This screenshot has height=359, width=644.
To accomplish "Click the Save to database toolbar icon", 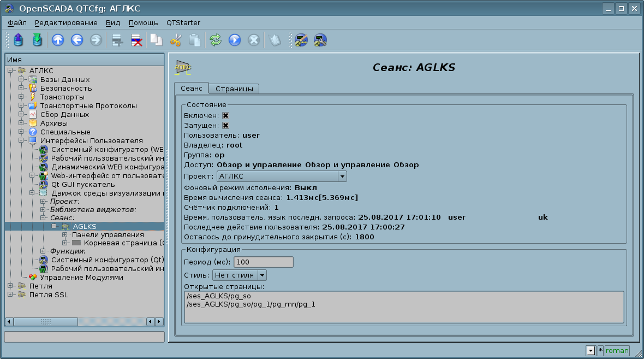I will pyautogui.click(x=37, y=40).
